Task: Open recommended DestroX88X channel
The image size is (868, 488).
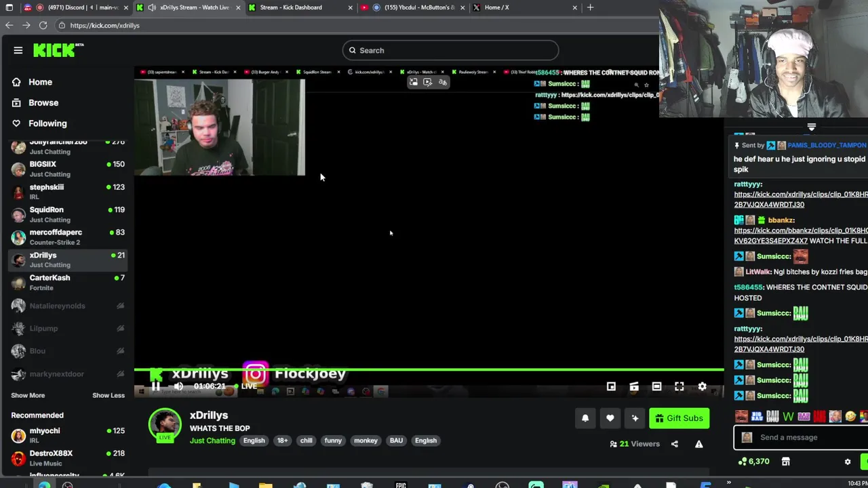Action: [x=68, y=458]
